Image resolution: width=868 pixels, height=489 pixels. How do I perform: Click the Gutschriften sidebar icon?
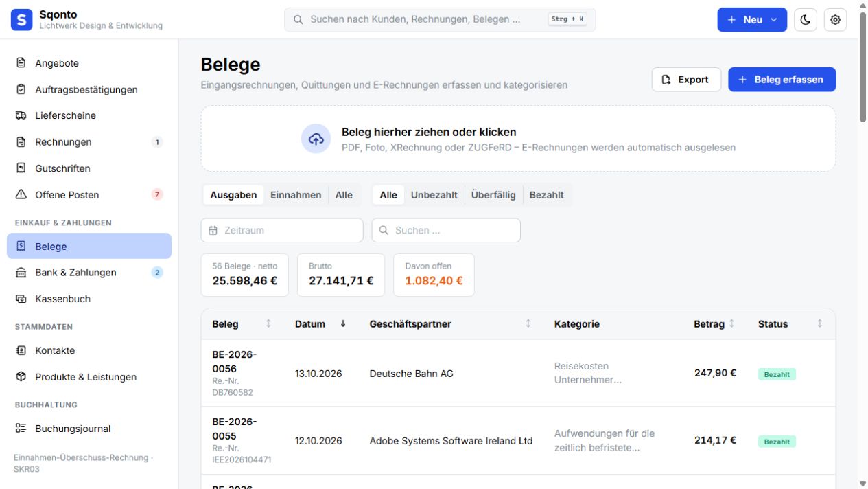pos(21,168)
